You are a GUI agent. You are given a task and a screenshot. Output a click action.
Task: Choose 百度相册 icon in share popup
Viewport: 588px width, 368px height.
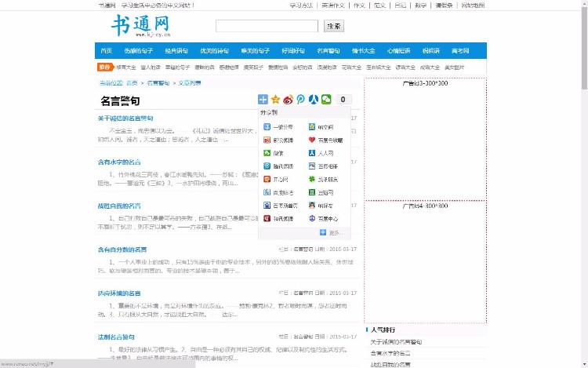tap(312, 166)
